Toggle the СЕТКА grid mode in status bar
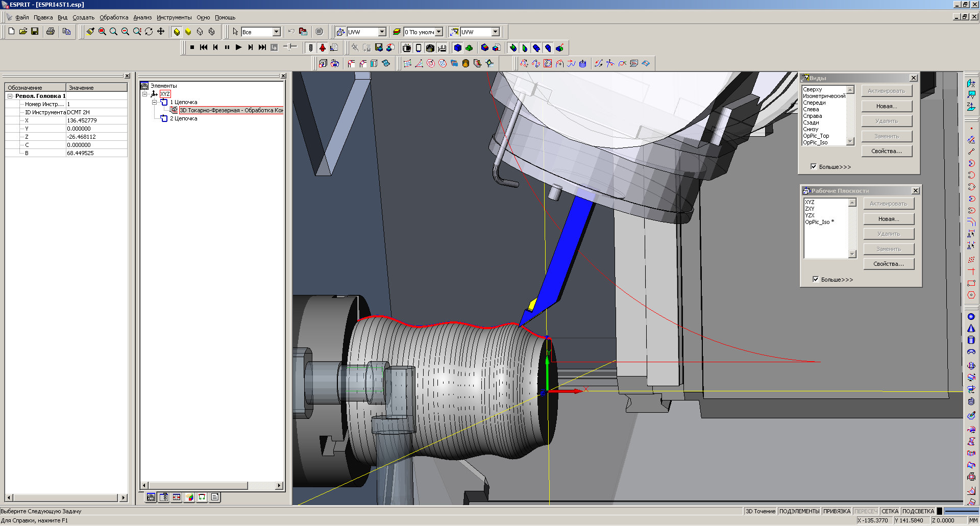 [890, 511]
